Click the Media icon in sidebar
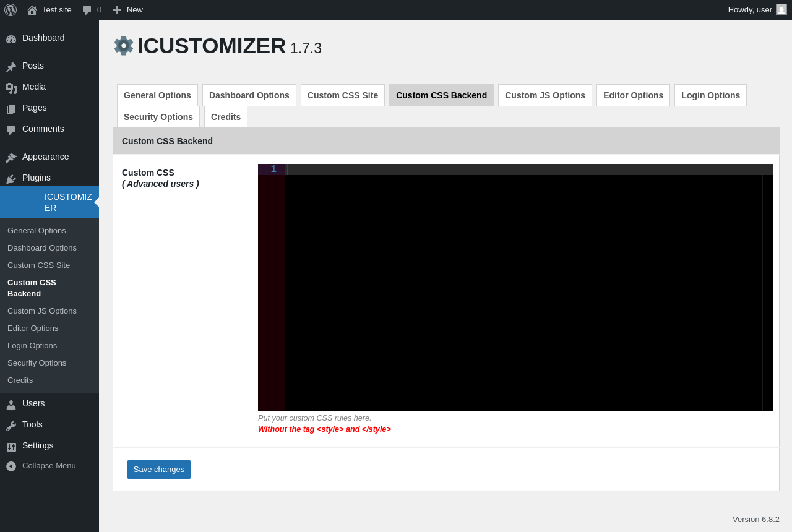 point(11,87)
